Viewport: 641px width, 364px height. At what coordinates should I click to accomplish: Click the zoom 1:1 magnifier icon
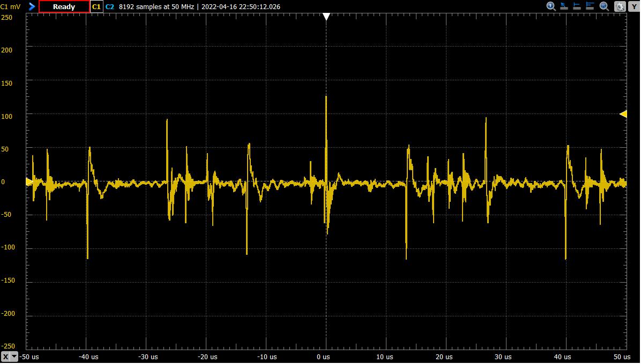click(551, 6)
